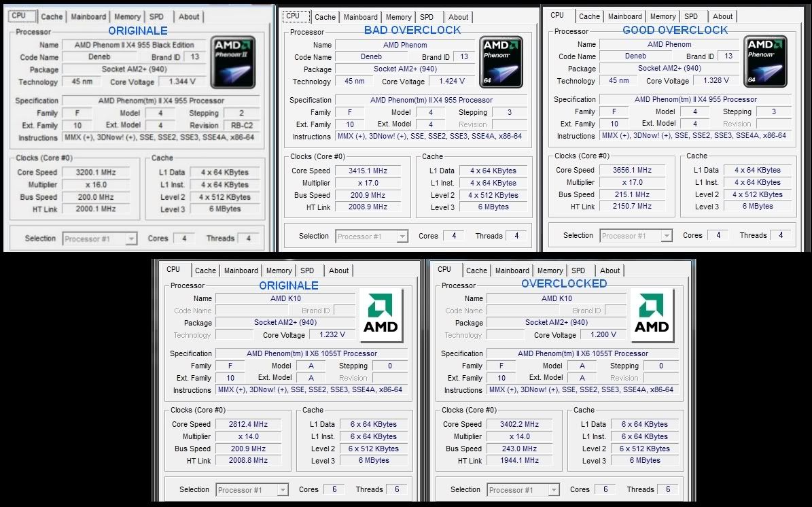This screenshot has width=812, height=507.
Task: Switch to the Cache tab in the OVERCLOCKED window
Action: point(476,270)
